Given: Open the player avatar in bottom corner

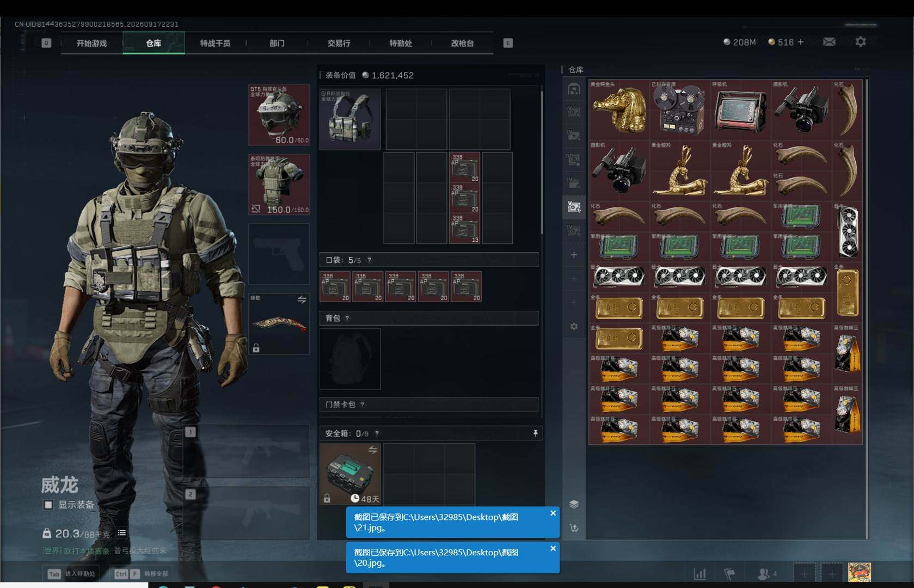Looking at the screenshot, I should tap(859, 572).
